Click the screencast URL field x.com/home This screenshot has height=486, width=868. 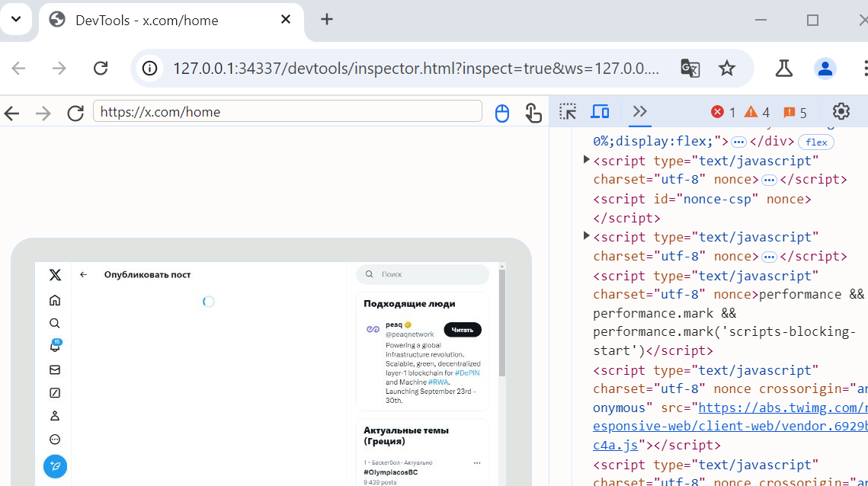[287, 112]
